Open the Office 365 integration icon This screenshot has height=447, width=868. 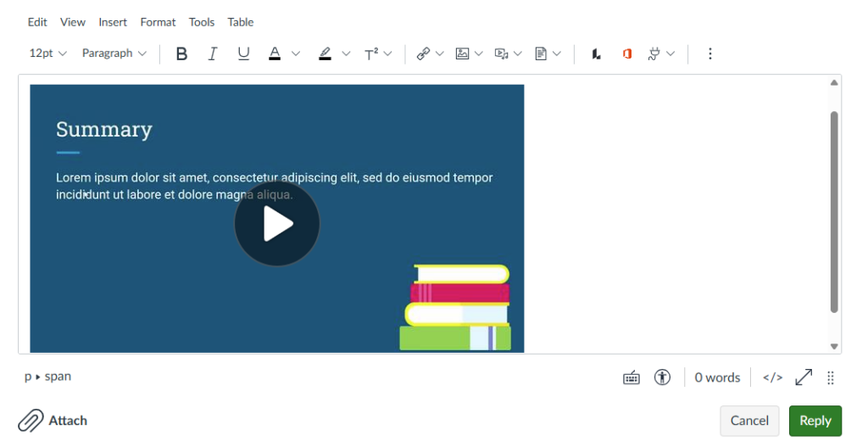pos(627,53)
